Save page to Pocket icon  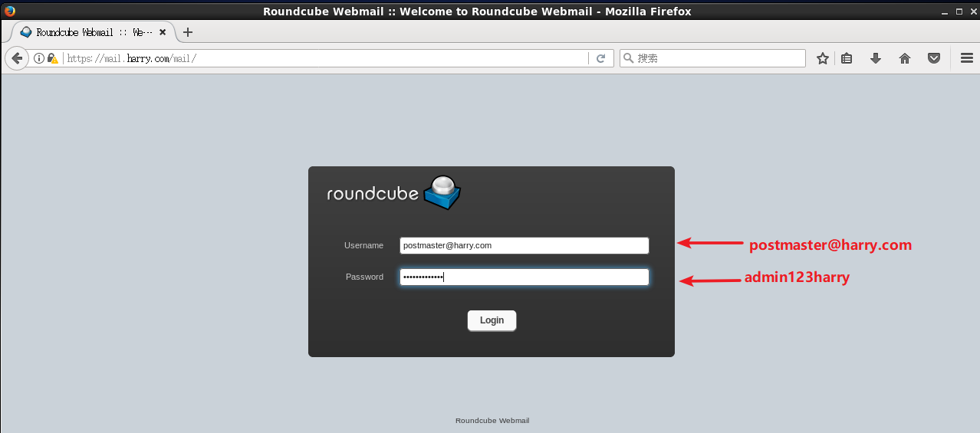pos(934,58)
